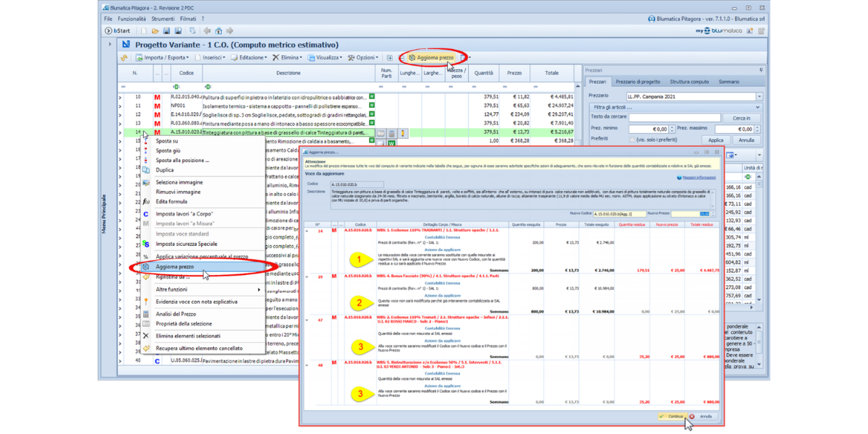Pin the Prezzari panel with the pin icon
The height and width of the screenshot is (434, 868).
click(761, 70)
